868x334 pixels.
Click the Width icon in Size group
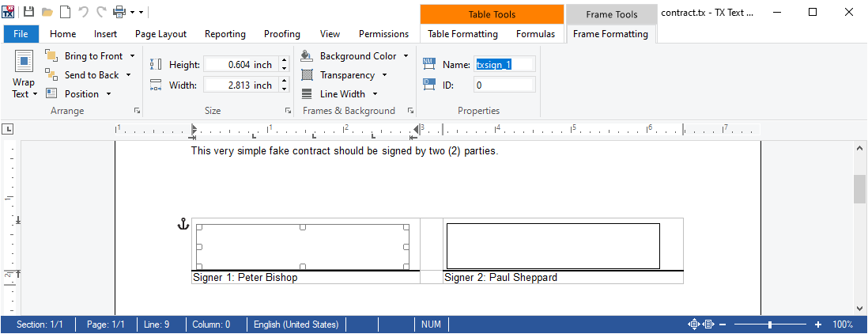pyautogui.click(x=156, y=85)
